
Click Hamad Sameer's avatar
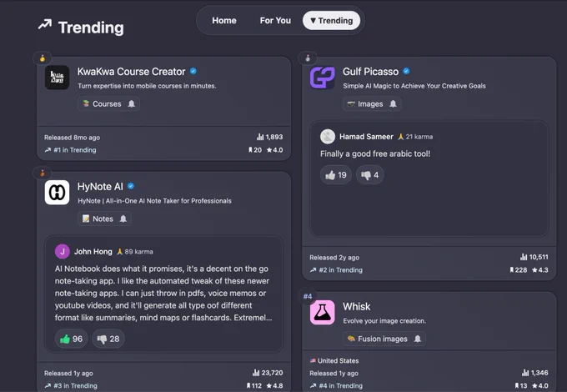[x=328, y=136]
